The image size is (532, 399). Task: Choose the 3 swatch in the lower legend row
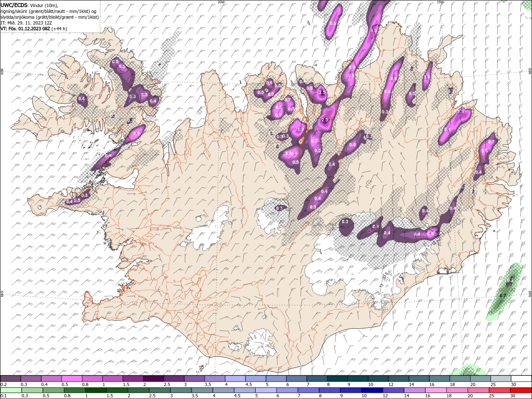181,390
